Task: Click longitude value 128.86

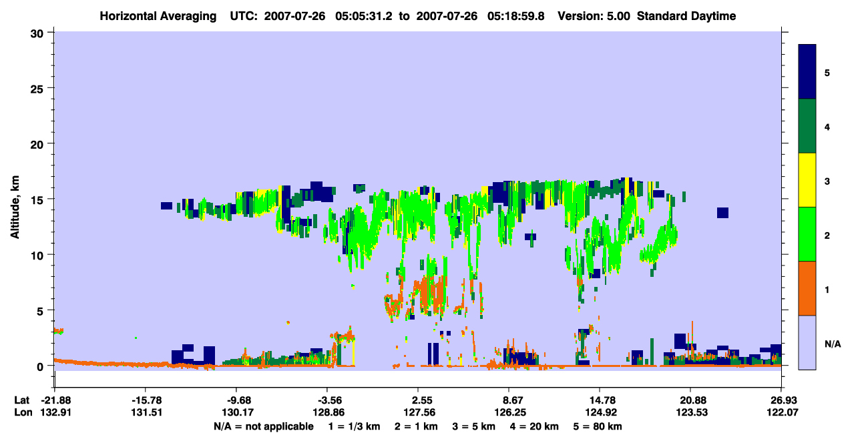Action: pyautogui.click(x=327, y=412)
